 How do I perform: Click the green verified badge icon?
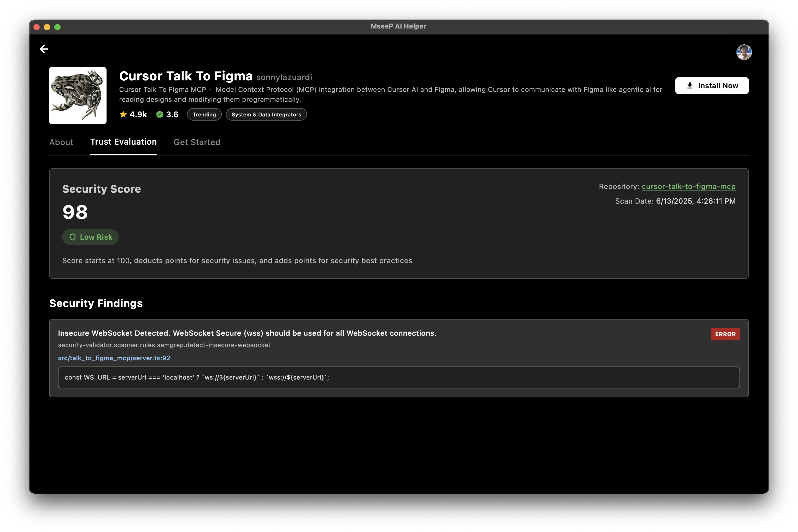[x=160, y=114]
